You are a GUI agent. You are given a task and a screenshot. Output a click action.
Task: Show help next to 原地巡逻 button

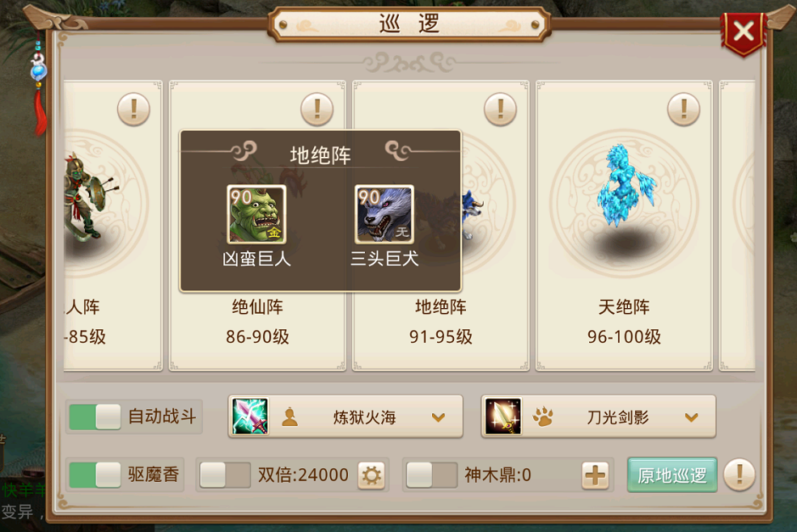click(x=740, y=475)
